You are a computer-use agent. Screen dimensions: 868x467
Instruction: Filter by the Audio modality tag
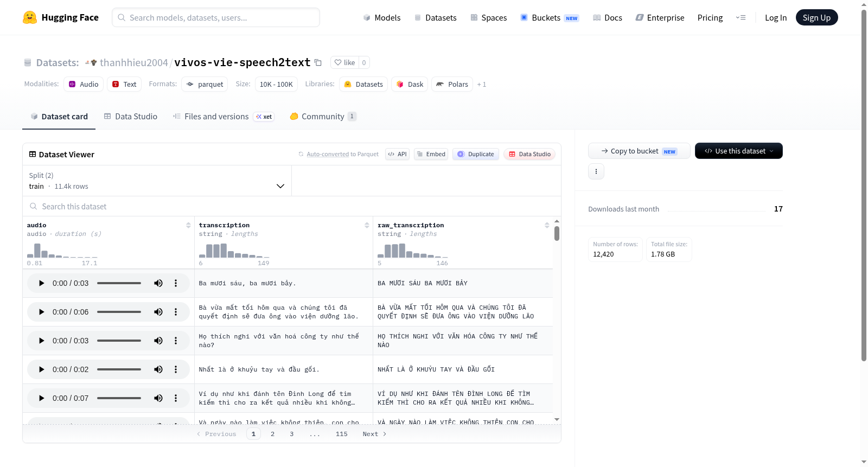tap(84, 84)
